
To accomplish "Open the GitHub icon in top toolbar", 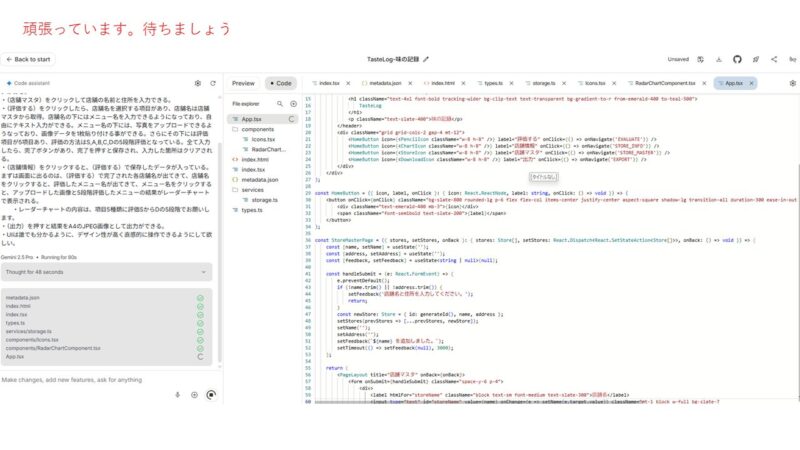I will 737,60.
